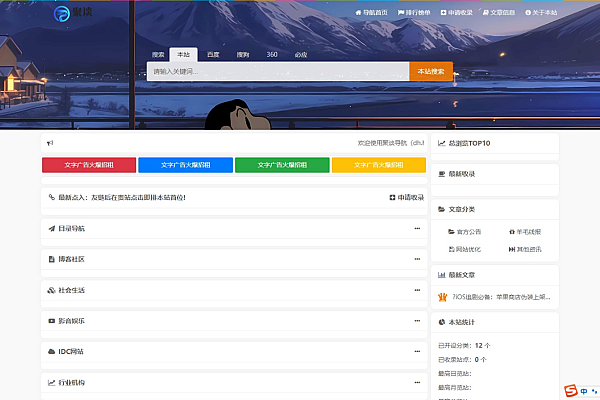
Task: Click the IDC网站 category heading
Action: [71, 351]
